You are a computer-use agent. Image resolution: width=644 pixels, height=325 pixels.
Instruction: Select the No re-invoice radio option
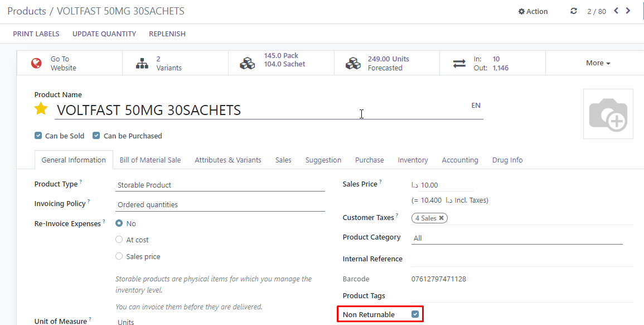119,223
